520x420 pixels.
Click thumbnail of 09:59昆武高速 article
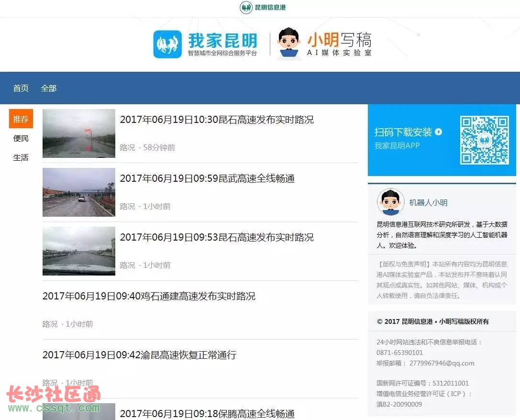click(x=79, y=192)
